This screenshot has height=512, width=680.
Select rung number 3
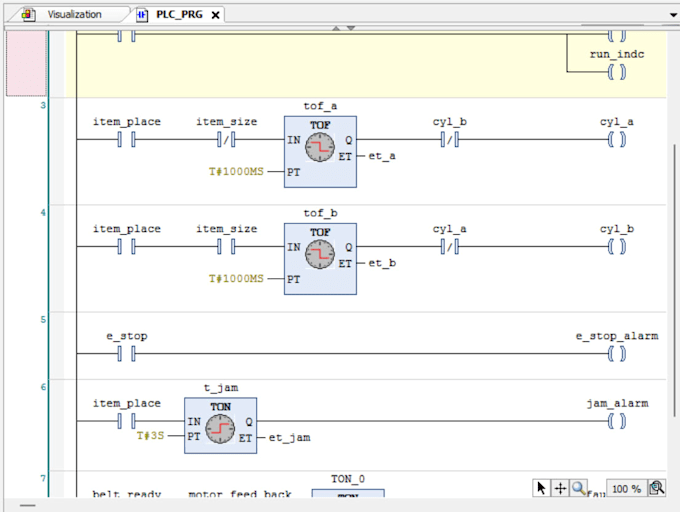(x=43, y=105)
